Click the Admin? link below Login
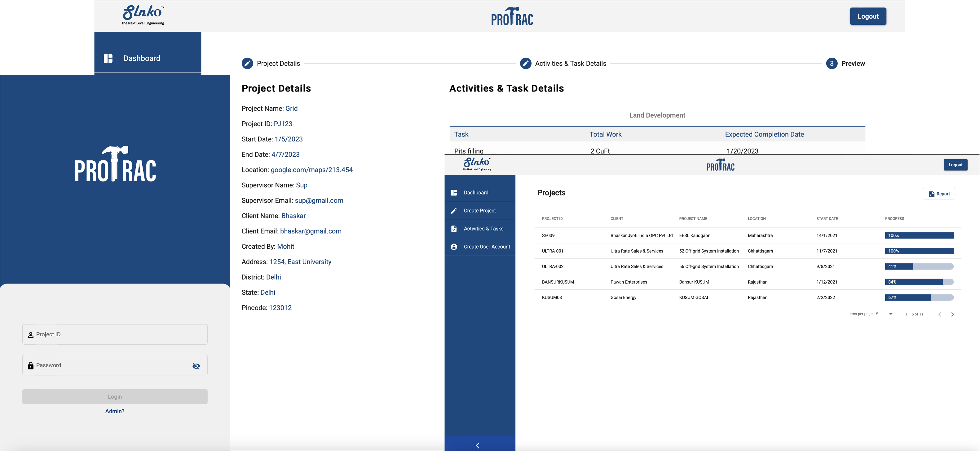 pos(115,411)
